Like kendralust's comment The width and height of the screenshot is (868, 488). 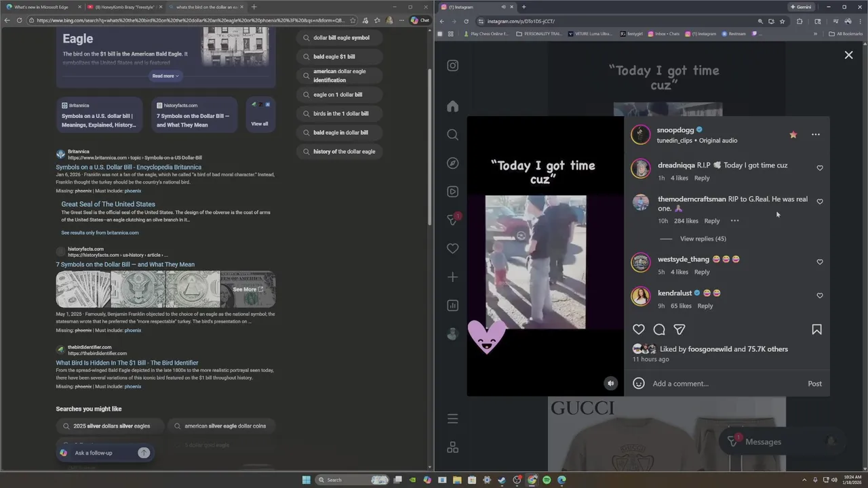pyautogui.click(x=819, y=296)
